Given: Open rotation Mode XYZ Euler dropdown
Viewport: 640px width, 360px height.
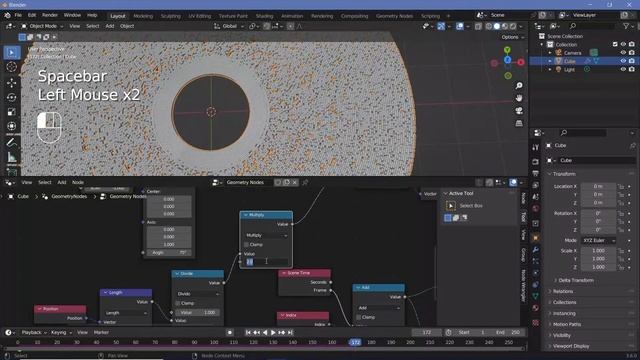Looking at the screenshot, I should (x=599, y=240).
